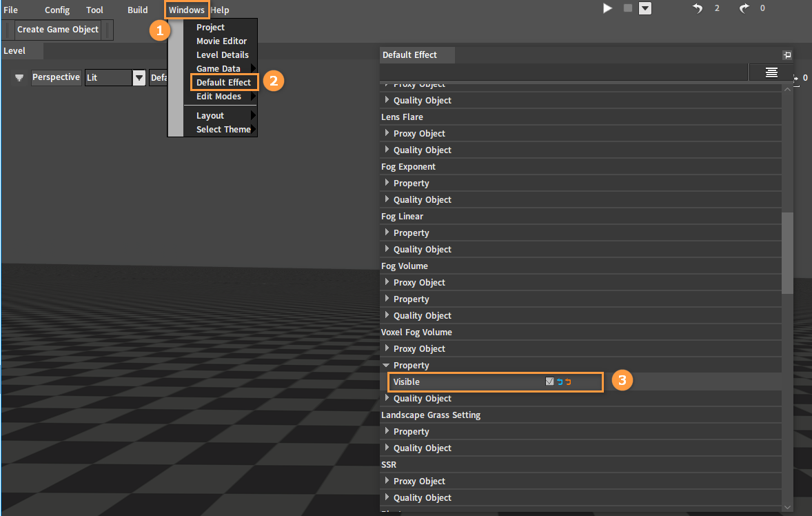Expand Quality Object under Lens Flare
Screen dimensions: 812x516
(386, 150)
